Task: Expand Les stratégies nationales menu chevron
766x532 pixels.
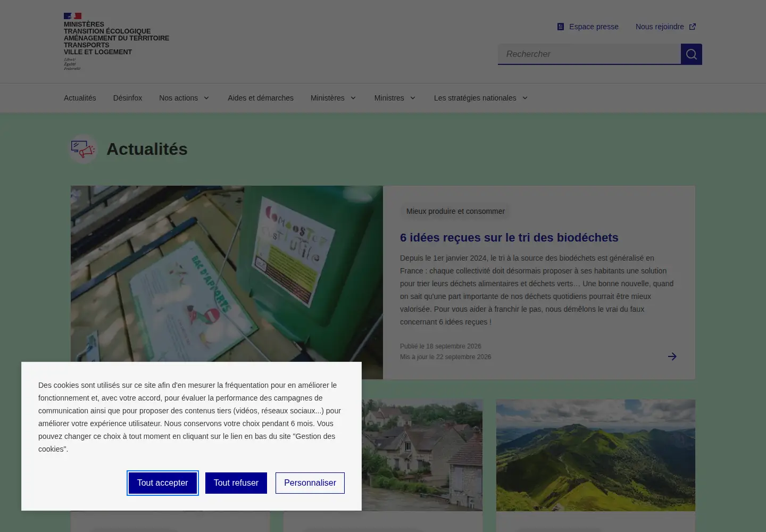Action: point(524,98)
